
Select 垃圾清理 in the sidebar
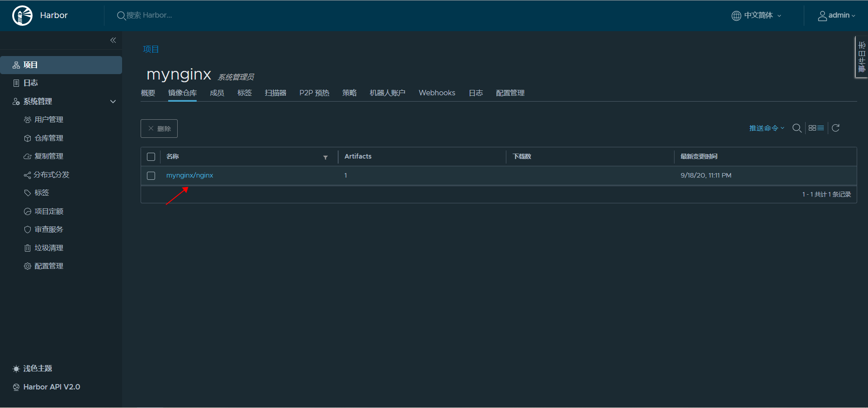click(49, 248)
